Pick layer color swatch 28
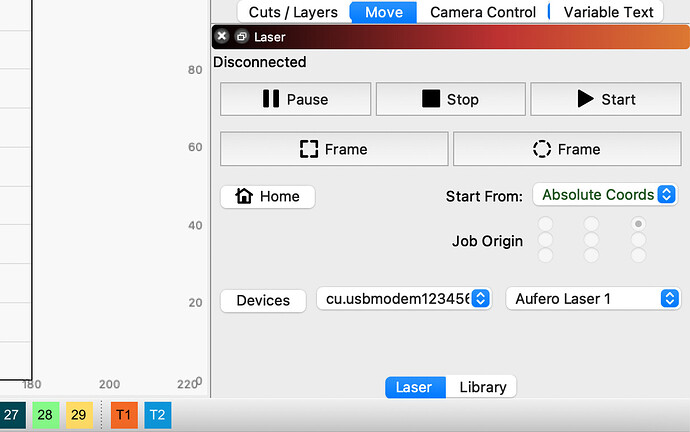 pyautogui.click(x=45, y=415)
